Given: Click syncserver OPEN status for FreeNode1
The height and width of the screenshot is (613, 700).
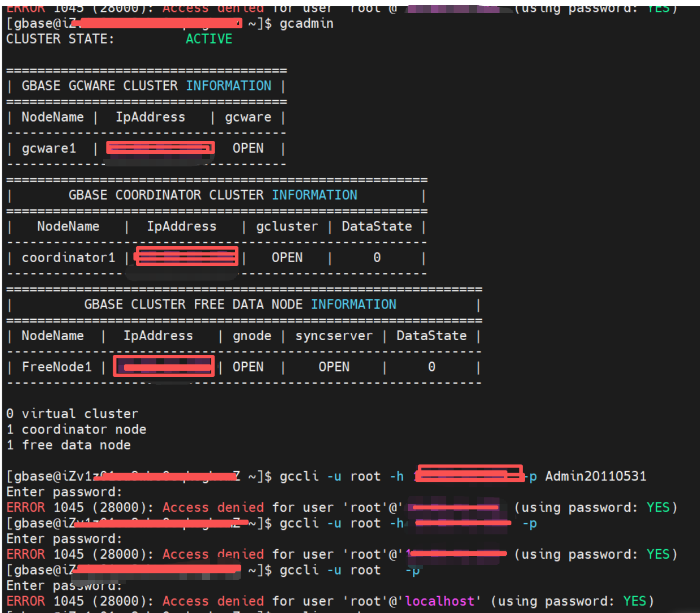Looking at the screenshot, I should pyautogui.click(x=334, y=367).
